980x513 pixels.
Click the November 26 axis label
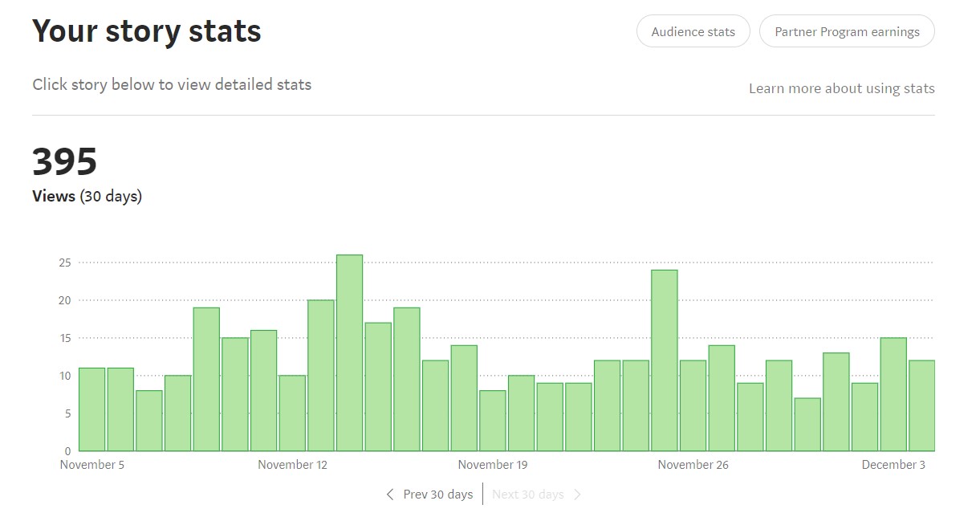coord(693,465)
